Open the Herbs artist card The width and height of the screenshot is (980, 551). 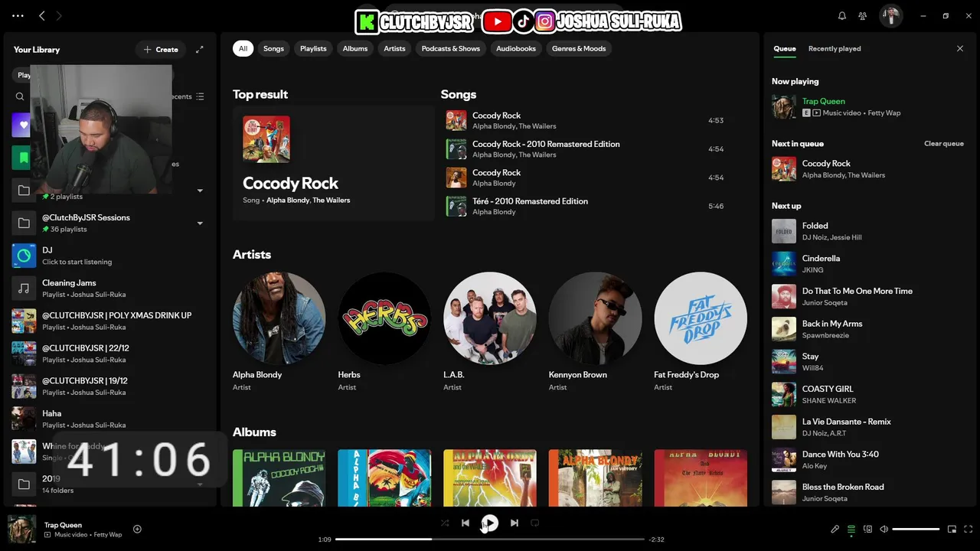pos(384,331)
